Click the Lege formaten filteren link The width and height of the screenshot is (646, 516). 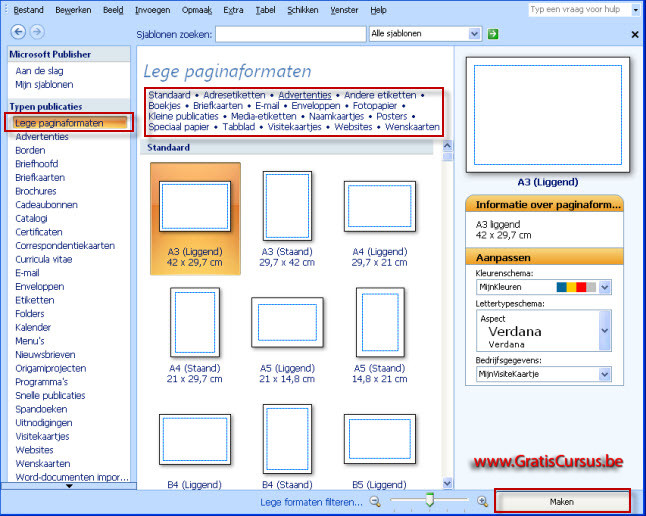[311, 502]
